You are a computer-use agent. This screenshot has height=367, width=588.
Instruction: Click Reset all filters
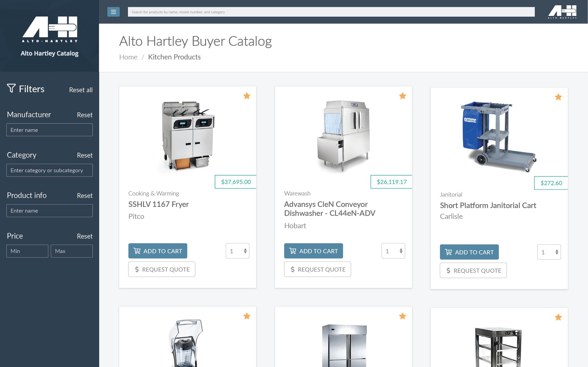[81, 89]
